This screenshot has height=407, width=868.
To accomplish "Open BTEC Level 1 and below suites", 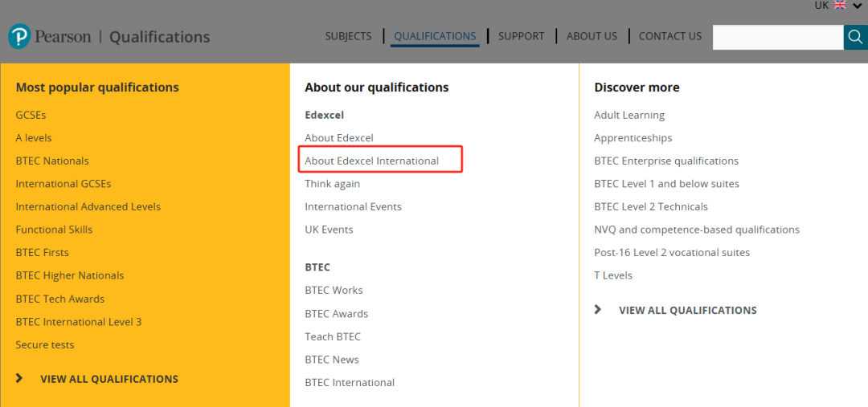I will click(x=666, y=184).
